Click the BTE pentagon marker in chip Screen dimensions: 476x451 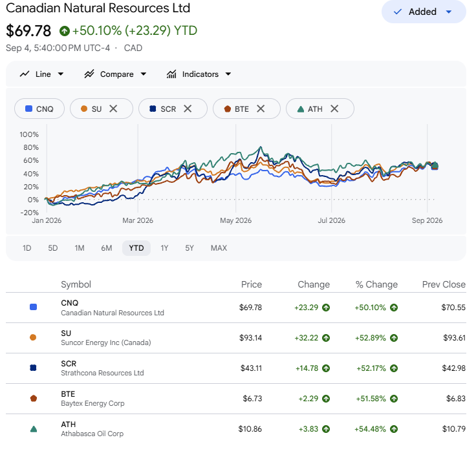click(x=228, y=109)
